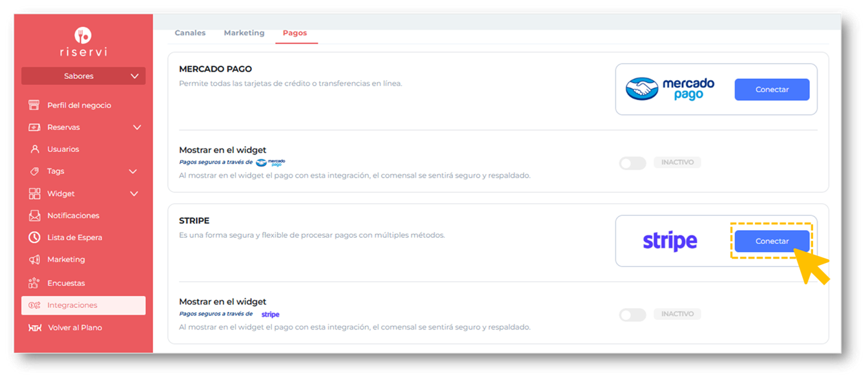Click the Marketing megaphone icon

35,260
